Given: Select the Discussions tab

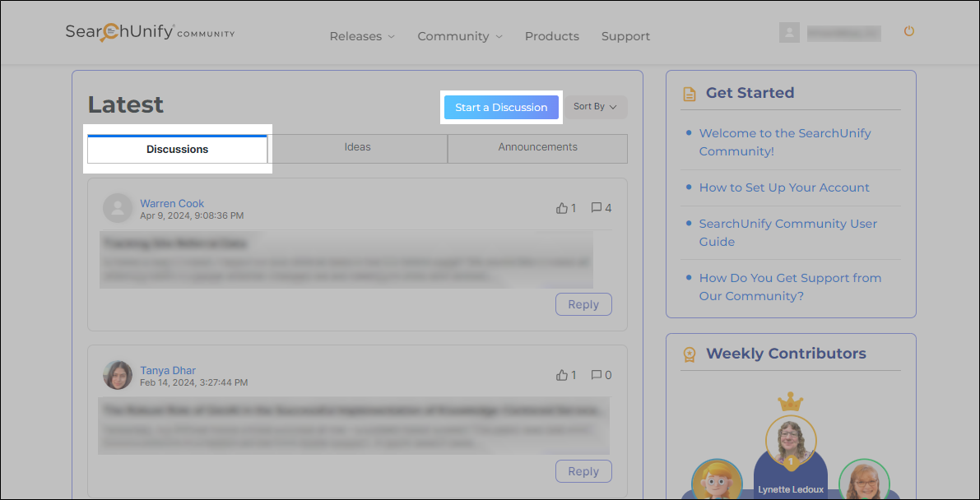Looking at the screenshot, I should pyautogui.click(x=178, y=150).
